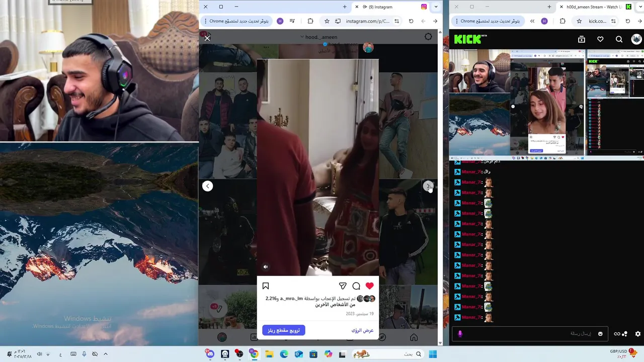Click the purple microphone icon in chat
The width and height of the screenshot is (644, 362).
point(460,333)
